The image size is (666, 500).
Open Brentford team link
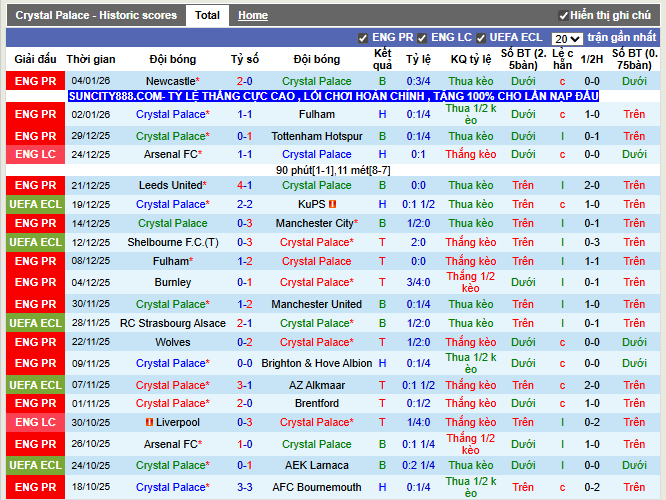(x=317, y=404)
